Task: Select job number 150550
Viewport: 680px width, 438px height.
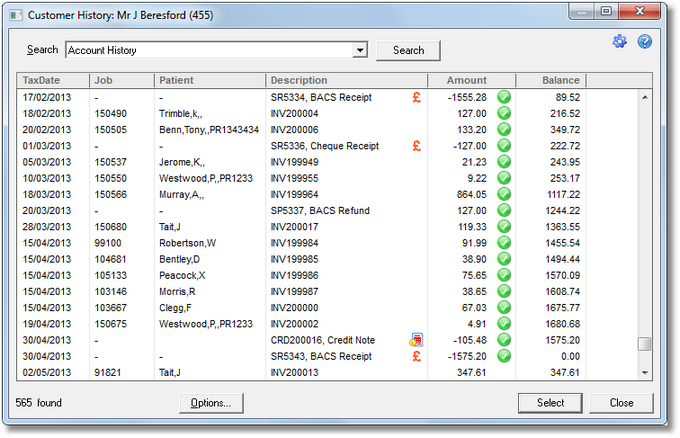Action: tap(111, 178)
